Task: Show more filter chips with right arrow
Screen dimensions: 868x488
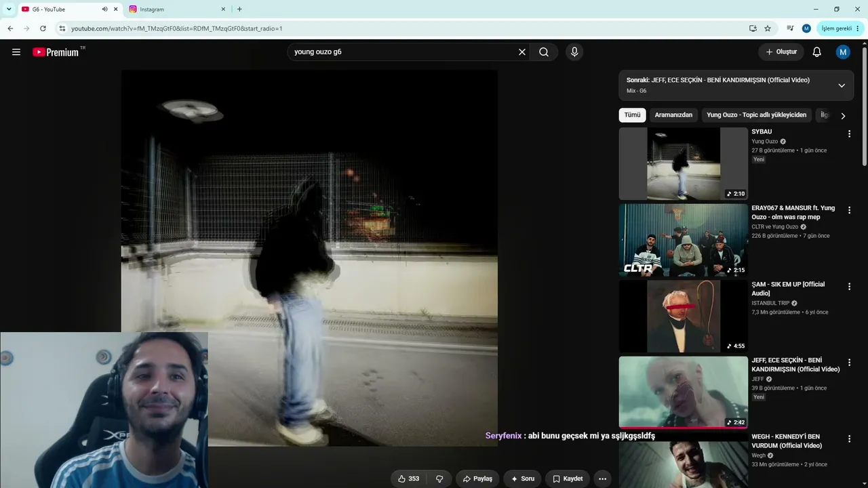Action: pyautogui.click(x=843, y=116)
